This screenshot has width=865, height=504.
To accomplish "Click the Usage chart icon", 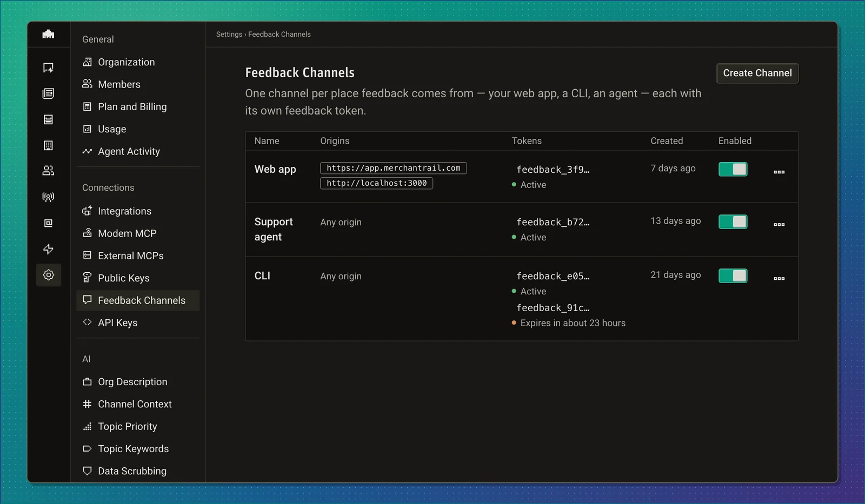I will pos(87,129).
